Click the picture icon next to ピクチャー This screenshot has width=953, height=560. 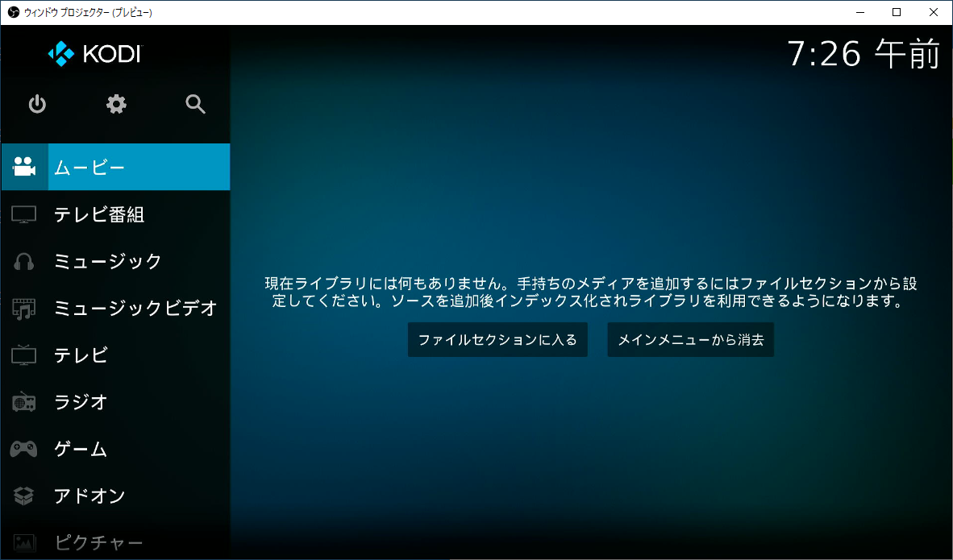25,541
